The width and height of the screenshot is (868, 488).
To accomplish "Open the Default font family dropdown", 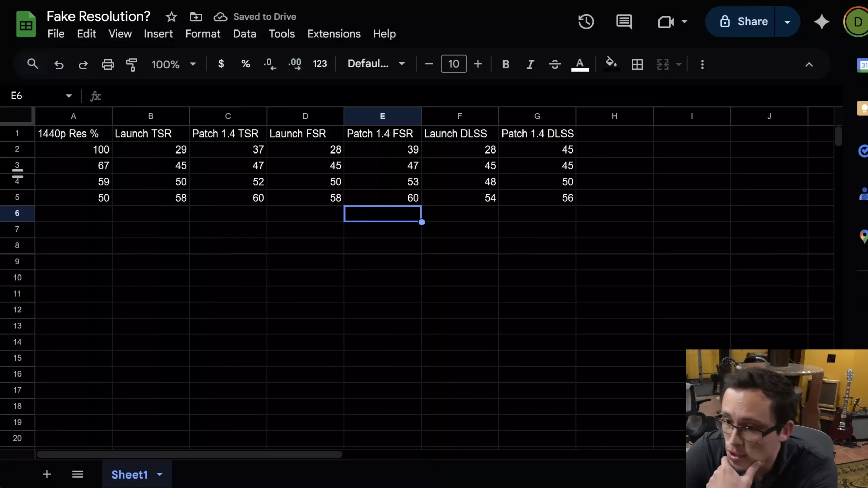I will (376, 64).
